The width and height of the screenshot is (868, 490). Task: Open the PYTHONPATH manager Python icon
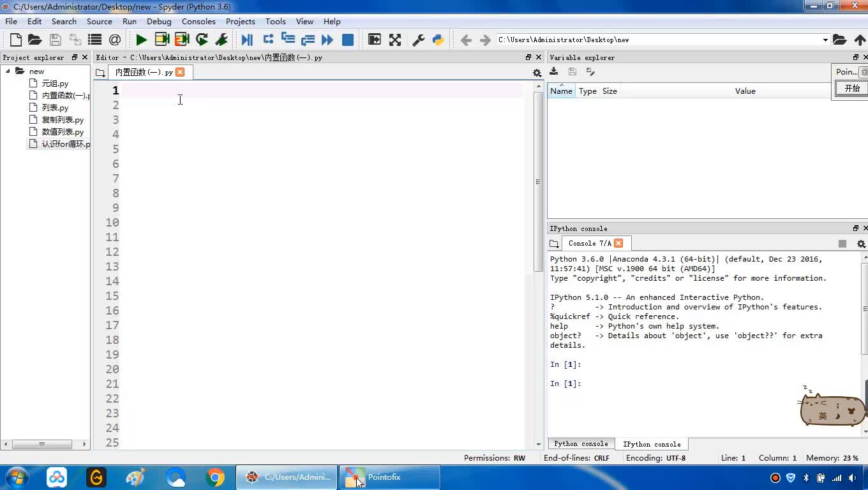click(x=438, y=40)
